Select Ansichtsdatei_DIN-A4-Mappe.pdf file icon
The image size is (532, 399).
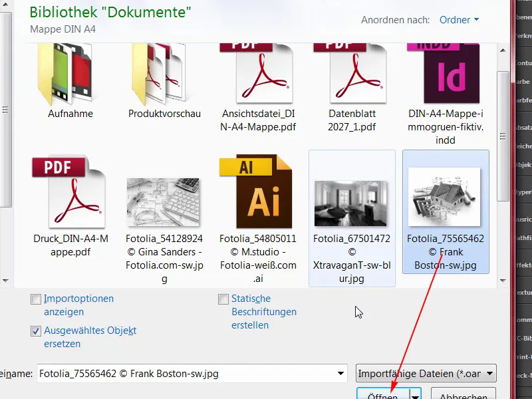[257, 73]
